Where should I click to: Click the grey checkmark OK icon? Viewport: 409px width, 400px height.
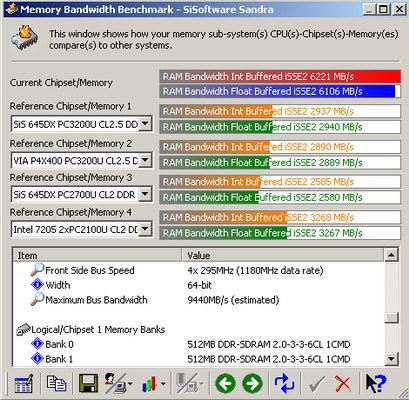pos(316,384)
